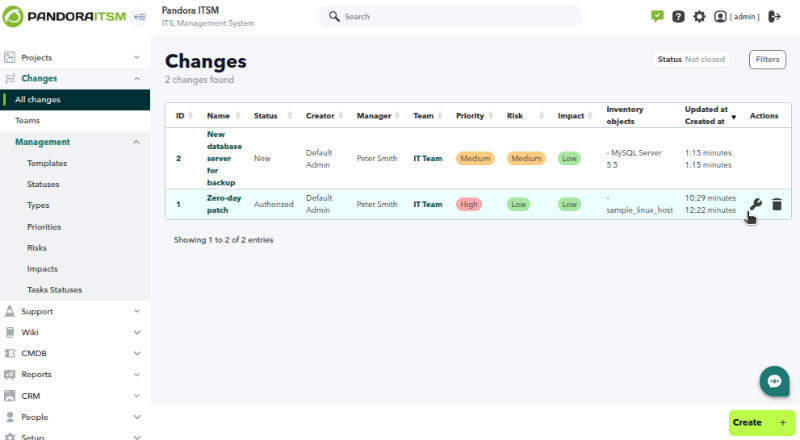Image resolution: width=800 pixels, height=440 pixels.
Task: Open the admin user profile icon
Action: (720, 17)
